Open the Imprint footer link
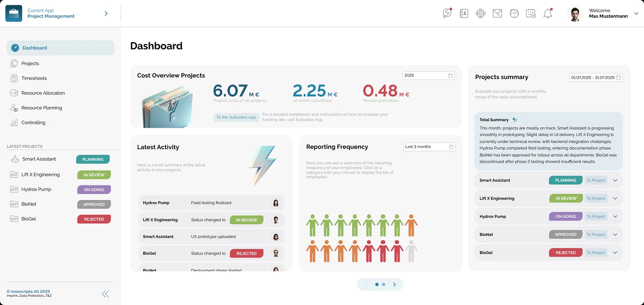 pyautogui.click(x=13, y=296)
